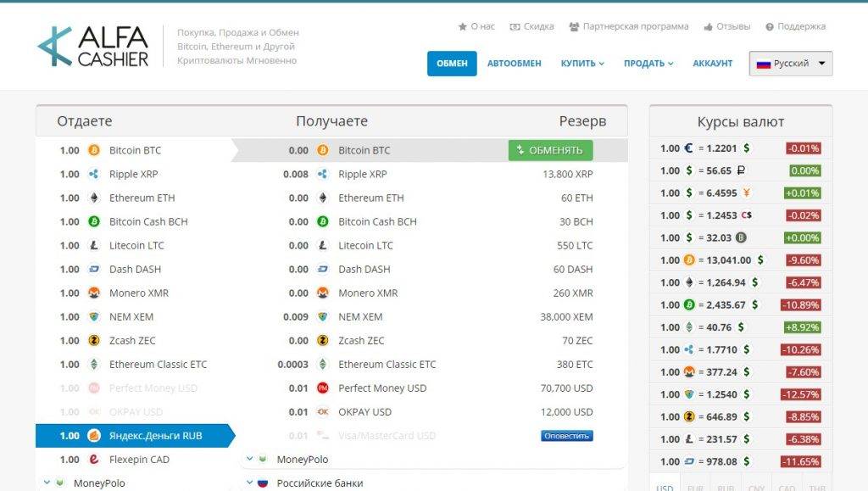Open Партнерская программа link
This screenshot has height=491, width=868.
click(x=630, y=26)
